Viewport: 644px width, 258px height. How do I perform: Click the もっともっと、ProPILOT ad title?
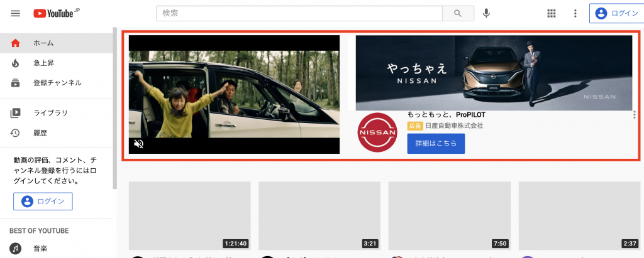coord(447,115)
